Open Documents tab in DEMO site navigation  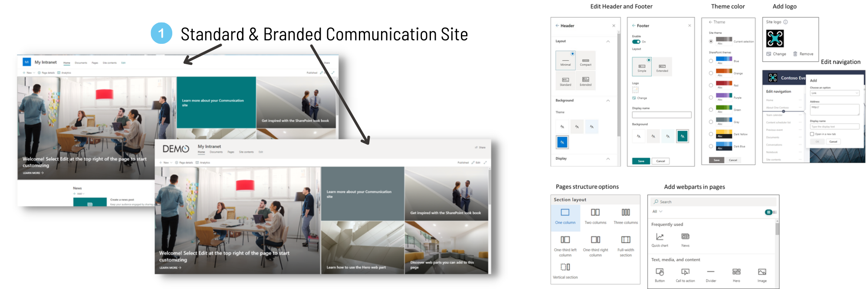(x=216, y=152)
